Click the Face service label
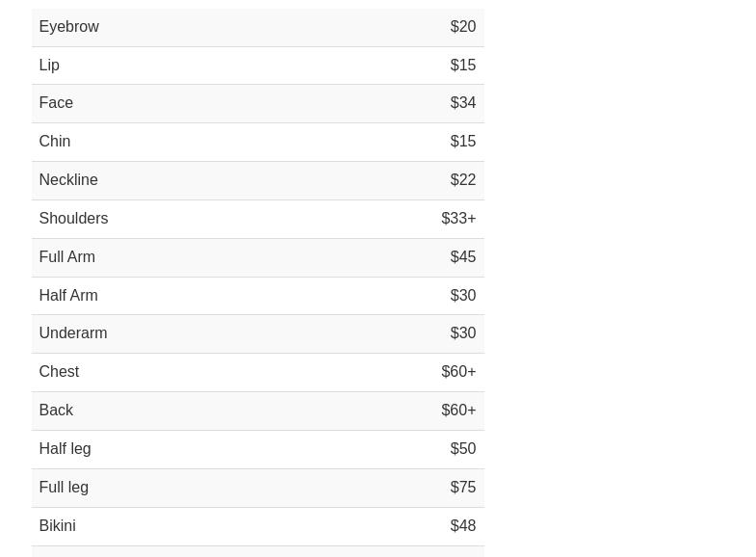756x557 pixels. [x=56, y=102]
